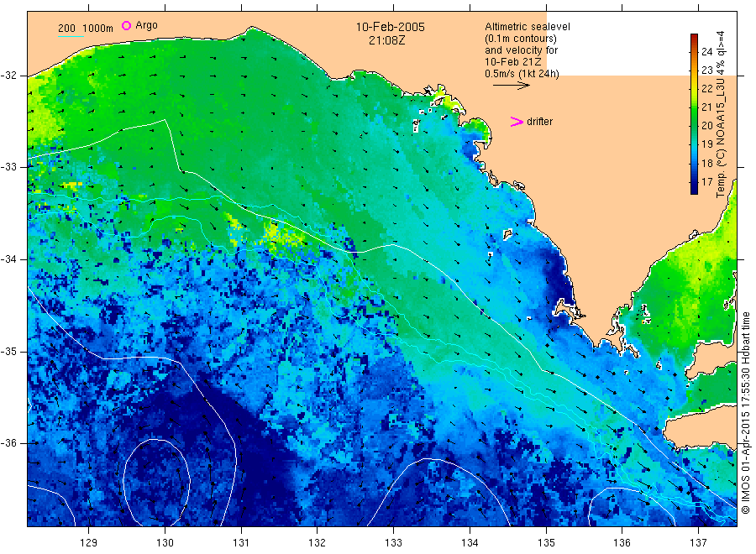Click longitude label 136
The height and width of the screenshot is (554, 756).
click(x=622, y=543)
